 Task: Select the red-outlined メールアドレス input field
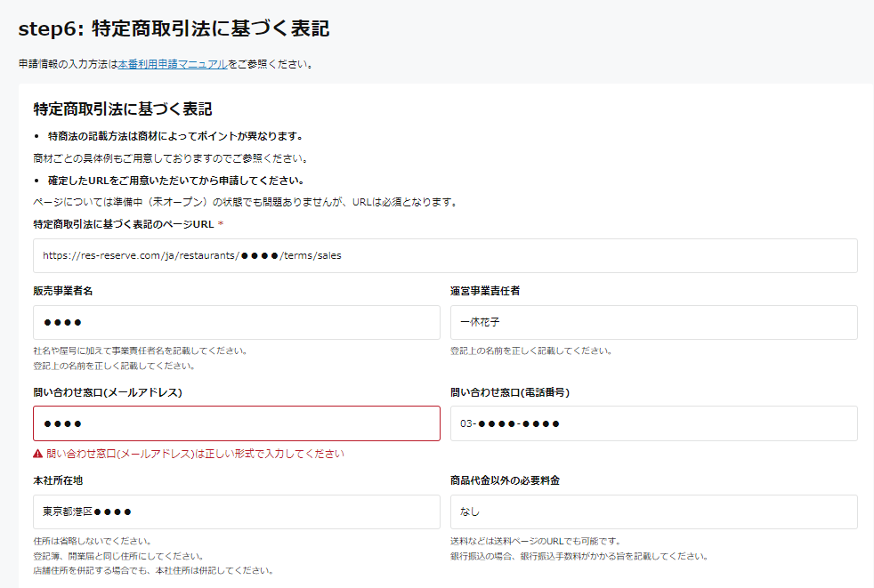pyautogui.click(x=237, y=423)
